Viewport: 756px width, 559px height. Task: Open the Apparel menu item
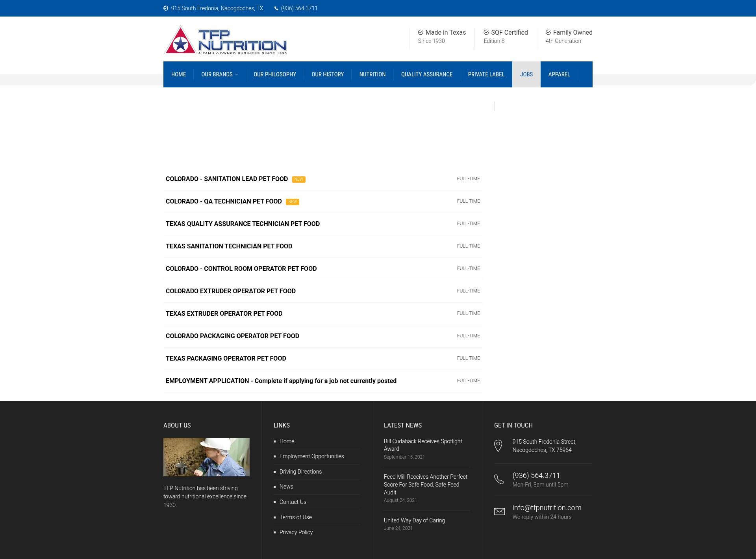pos(559,74)
